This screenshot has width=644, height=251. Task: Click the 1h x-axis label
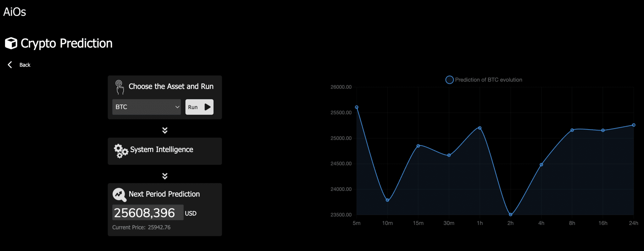pyautogui.click(x=480, y=223)
